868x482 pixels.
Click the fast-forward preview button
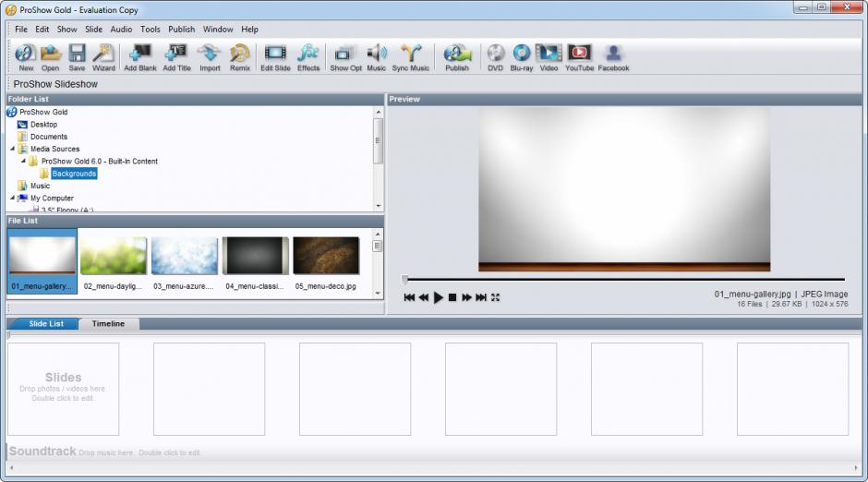[x=466, y=297]
